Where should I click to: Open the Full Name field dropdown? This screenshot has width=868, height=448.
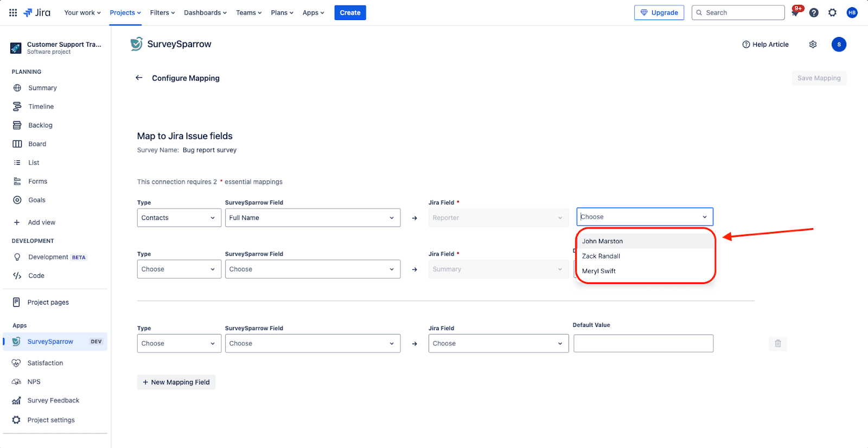click(312, 218)
